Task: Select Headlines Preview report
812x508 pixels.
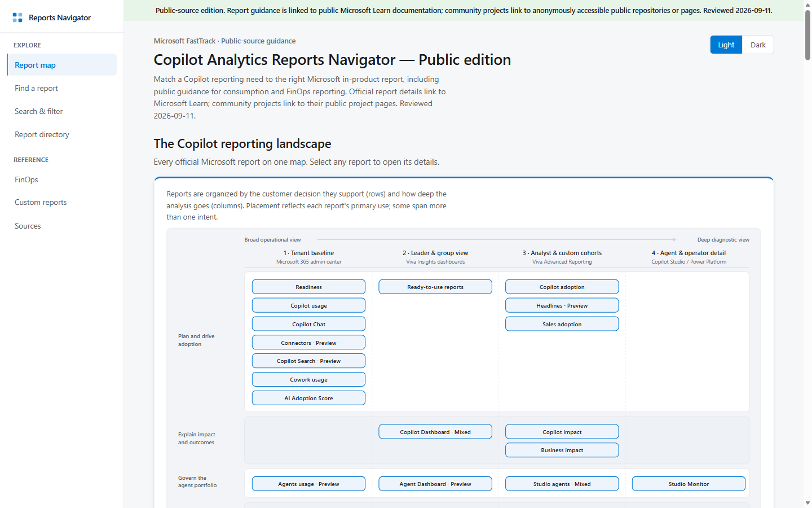Action: (x=562, y=305)
